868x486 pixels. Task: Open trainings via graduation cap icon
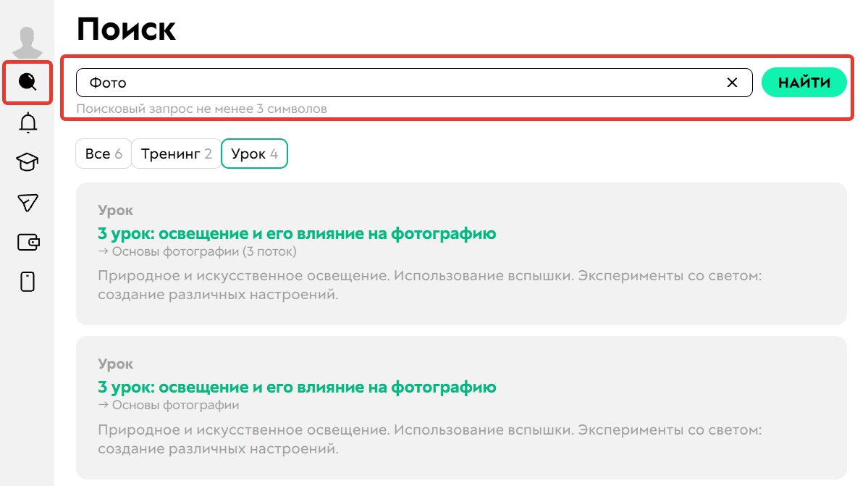[27, 162]
